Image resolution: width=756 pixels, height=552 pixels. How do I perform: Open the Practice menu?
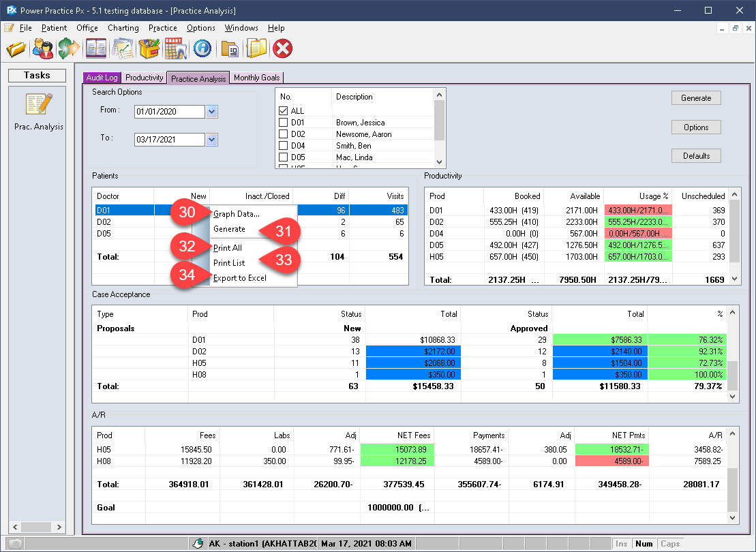(162, 28)
